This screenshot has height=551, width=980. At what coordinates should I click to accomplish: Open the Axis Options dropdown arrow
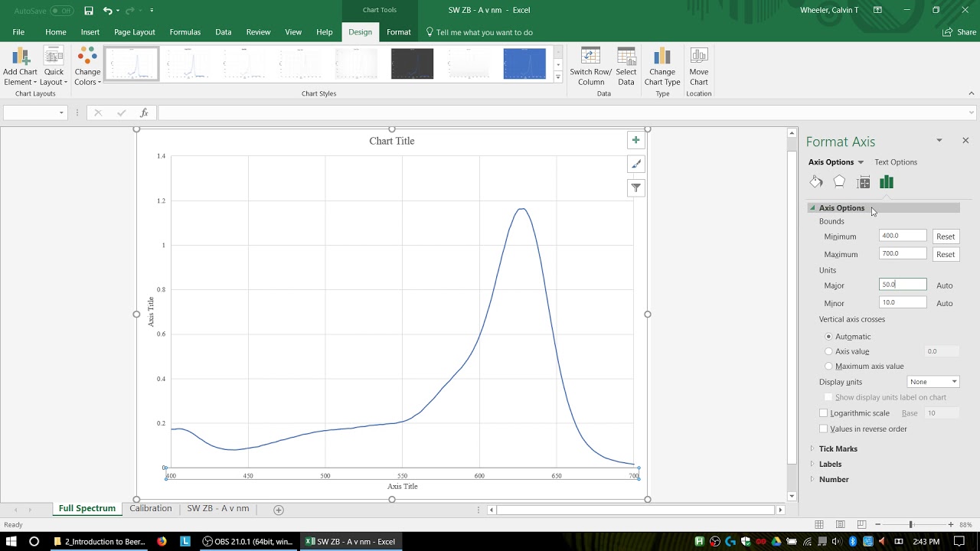[861, 162]
